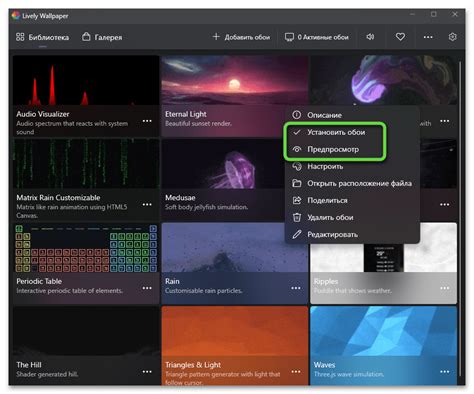
Task: Open more options for Ripples
Action: click(445, 288)
